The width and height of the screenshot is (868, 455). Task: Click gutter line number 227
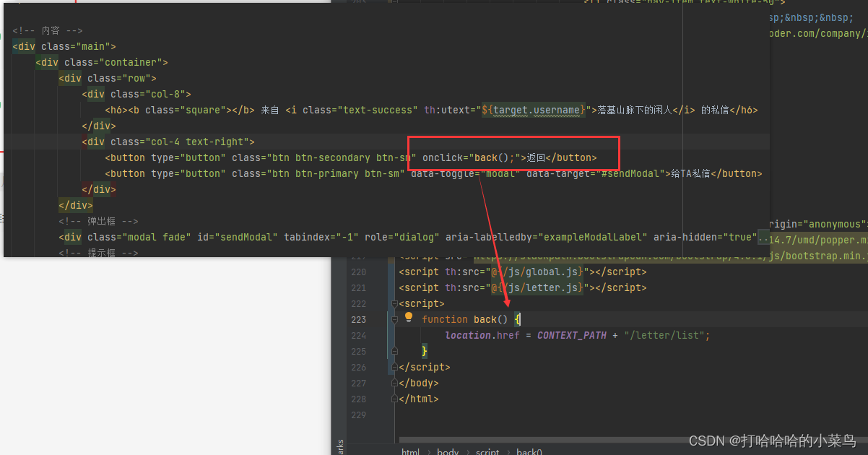point(358,383)
